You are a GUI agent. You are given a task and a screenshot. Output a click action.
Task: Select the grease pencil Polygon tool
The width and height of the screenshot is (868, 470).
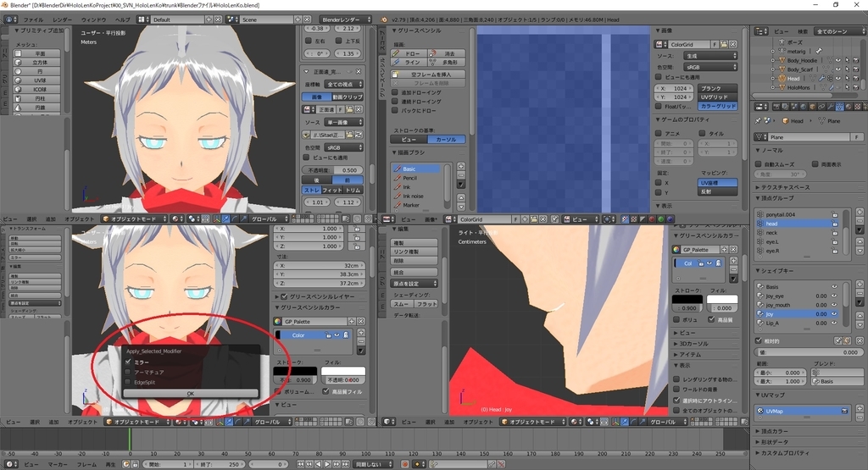(x=446, y=63)
